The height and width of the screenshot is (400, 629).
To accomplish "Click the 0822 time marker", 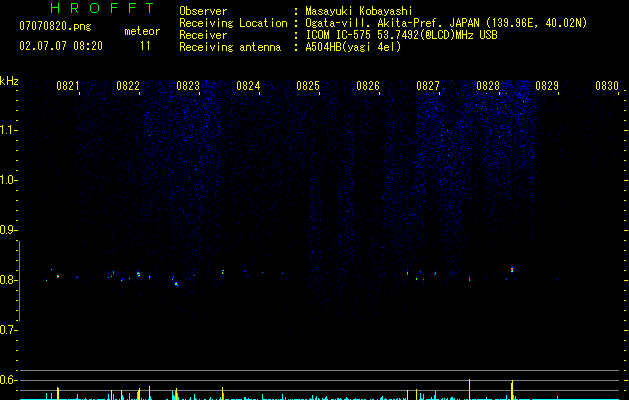I will tap(128, 86).
